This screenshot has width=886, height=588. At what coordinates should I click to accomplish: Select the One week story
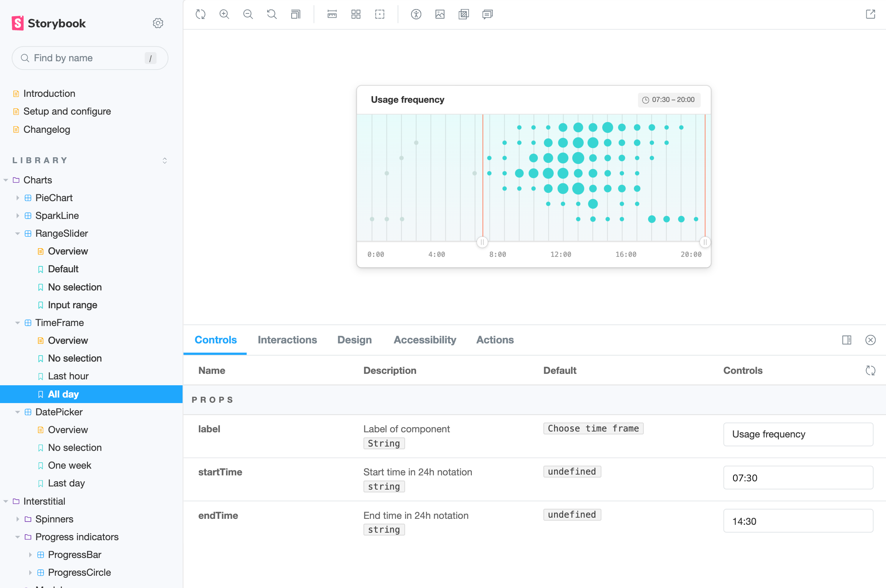pyautogui.click(x=70, y=465)
